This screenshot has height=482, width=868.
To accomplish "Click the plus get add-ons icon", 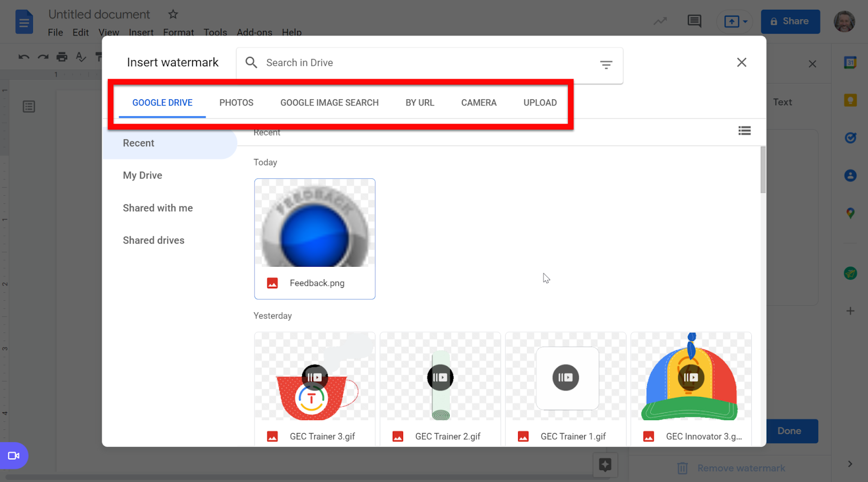I will pos(850,311).
